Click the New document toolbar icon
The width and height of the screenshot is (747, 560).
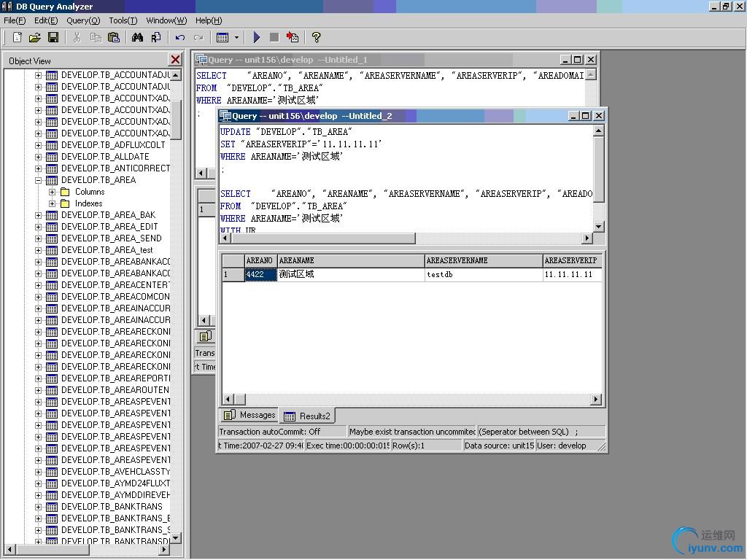pos(18,37)
